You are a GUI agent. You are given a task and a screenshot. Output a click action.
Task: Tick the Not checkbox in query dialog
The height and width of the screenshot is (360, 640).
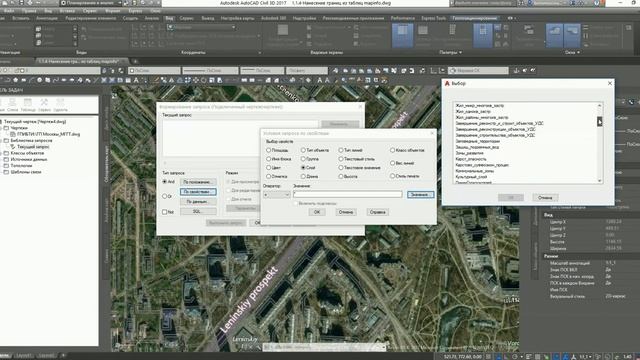click(x=164, y=212)
